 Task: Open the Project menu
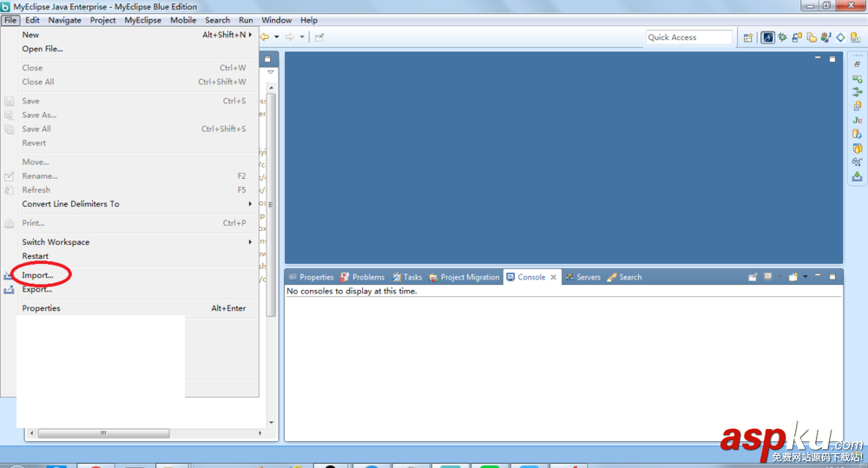pyautogui.click(x=103, y=20)
